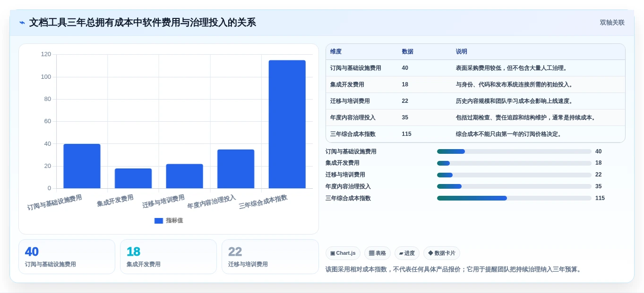
Task: Click description 综合成本不能只由第一年的订阅价格决定。
Action: coord(509,134)
